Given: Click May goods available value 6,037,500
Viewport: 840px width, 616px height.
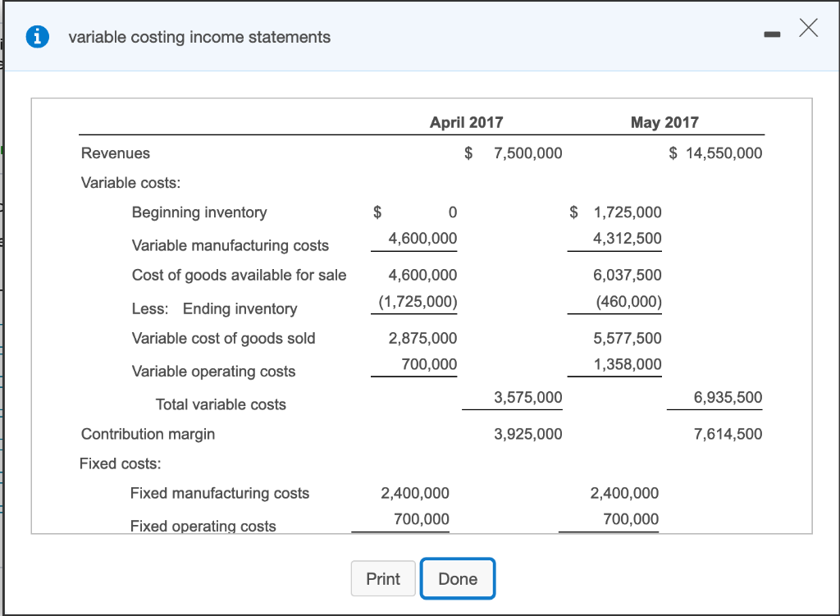Looking at the screenshot, I should (628, 276).
